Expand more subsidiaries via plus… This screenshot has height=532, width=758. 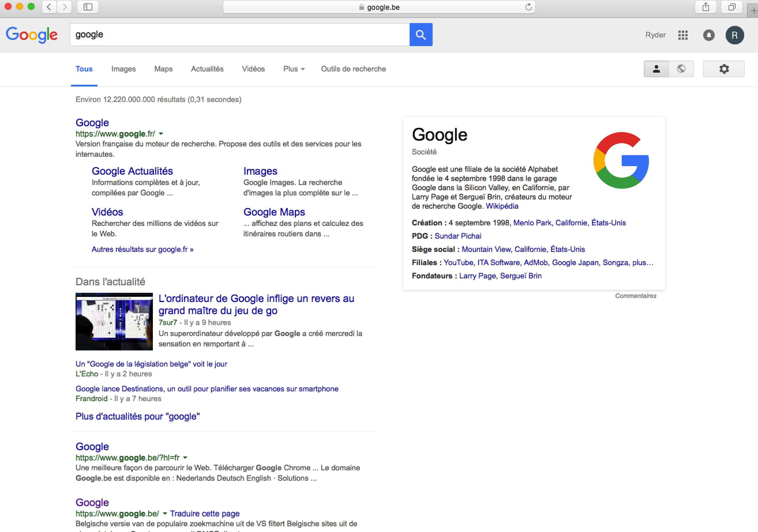click(643, 263)
